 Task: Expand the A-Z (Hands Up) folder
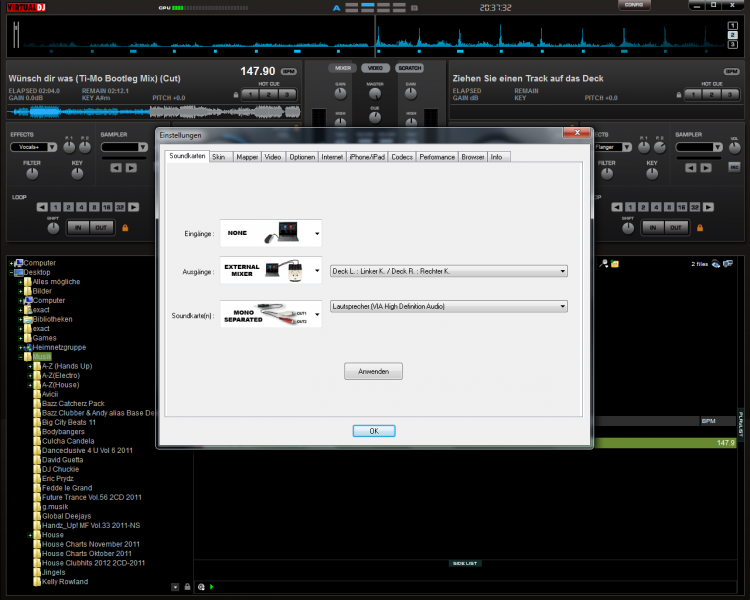30,367
